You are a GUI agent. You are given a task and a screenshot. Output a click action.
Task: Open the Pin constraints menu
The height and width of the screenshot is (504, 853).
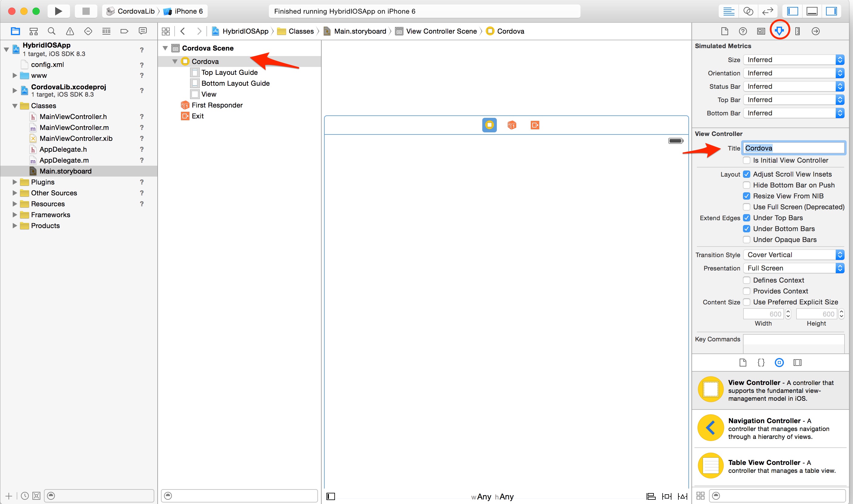[x=667, y=496]
